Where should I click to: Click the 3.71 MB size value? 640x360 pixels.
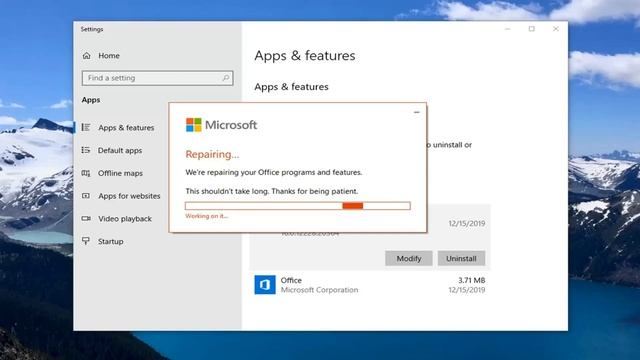click(471, 280)
